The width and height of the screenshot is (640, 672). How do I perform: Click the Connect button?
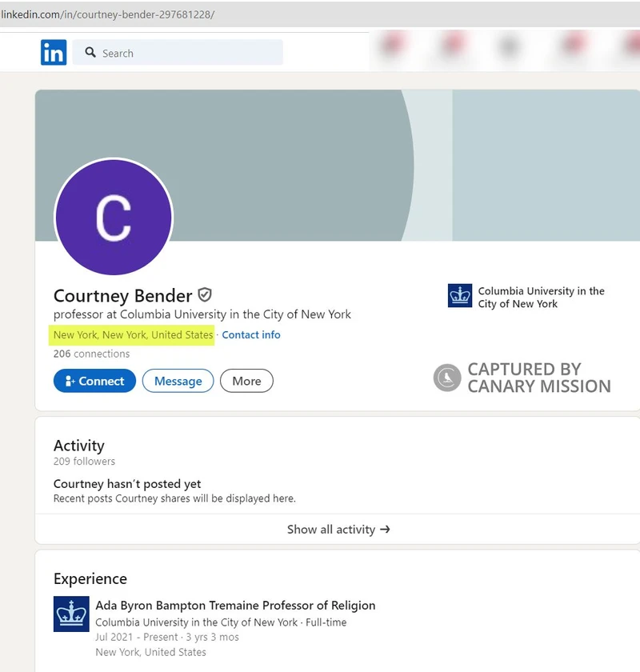pyautogui.click(x=94, y=381)
